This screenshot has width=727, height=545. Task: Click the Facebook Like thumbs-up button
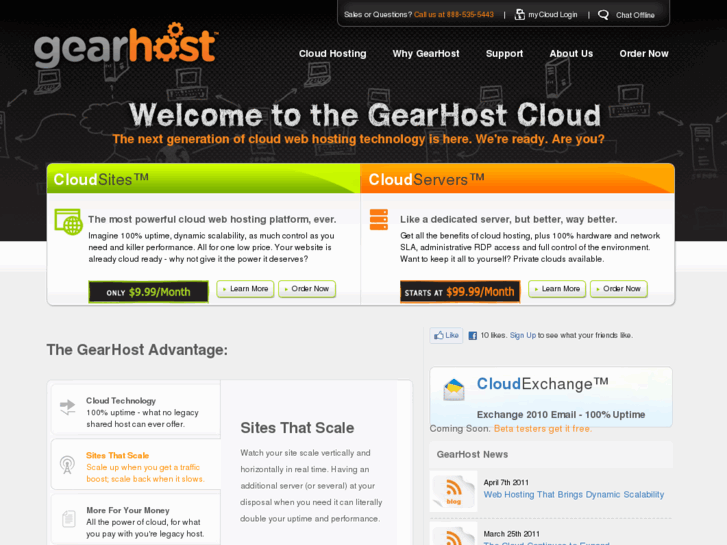tap(446, 335)
